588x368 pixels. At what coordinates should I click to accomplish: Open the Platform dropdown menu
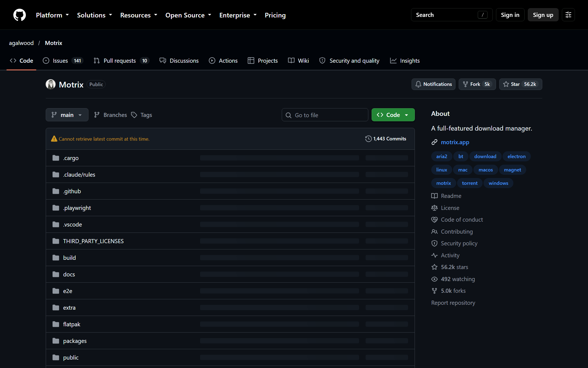click(x=52, y=15)
